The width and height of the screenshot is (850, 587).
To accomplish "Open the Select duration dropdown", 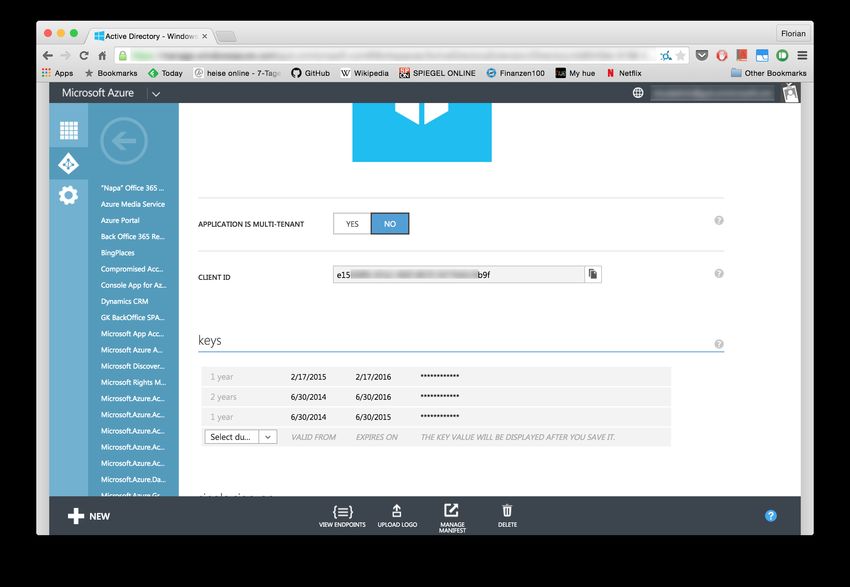I will tap(241, 437).
